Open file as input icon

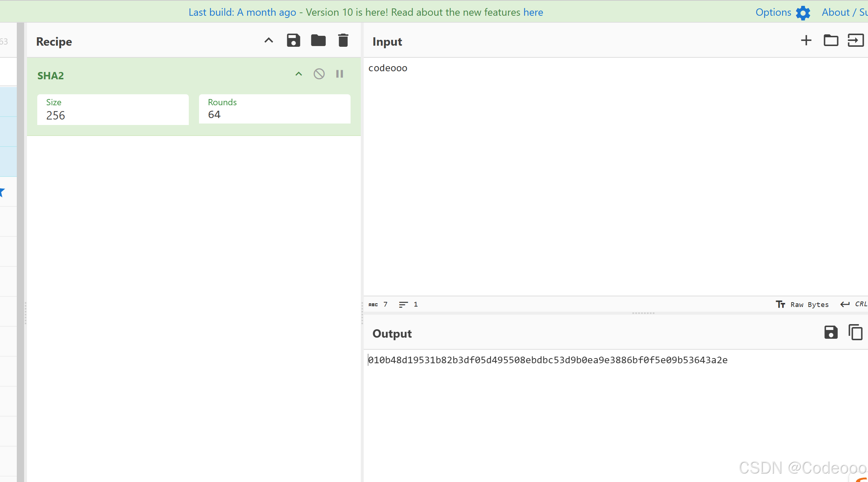pyautogui.click(x=855, y=41)
